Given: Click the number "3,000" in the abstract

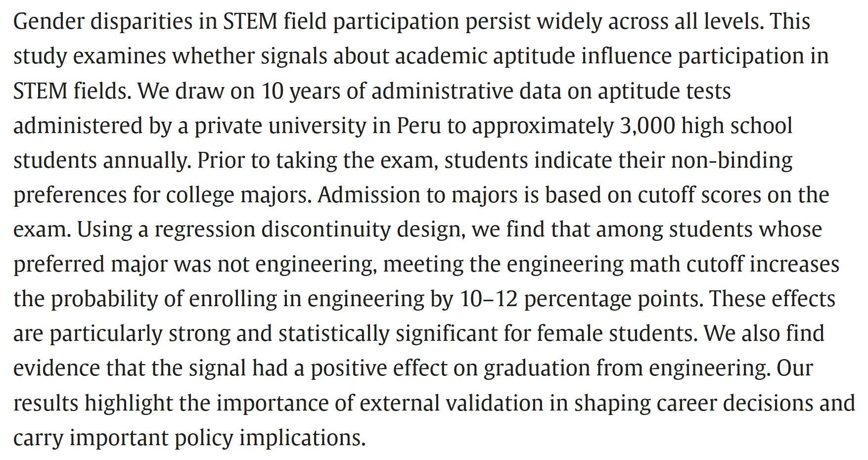Looking at the screenshot, I should point(646,126).
